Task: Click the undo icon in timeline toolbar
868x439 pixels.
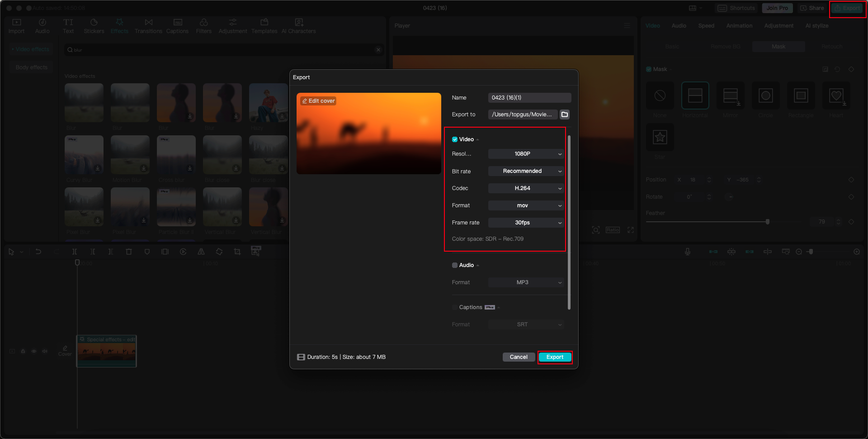Action: pyautogui.click(x=38, y=252)
